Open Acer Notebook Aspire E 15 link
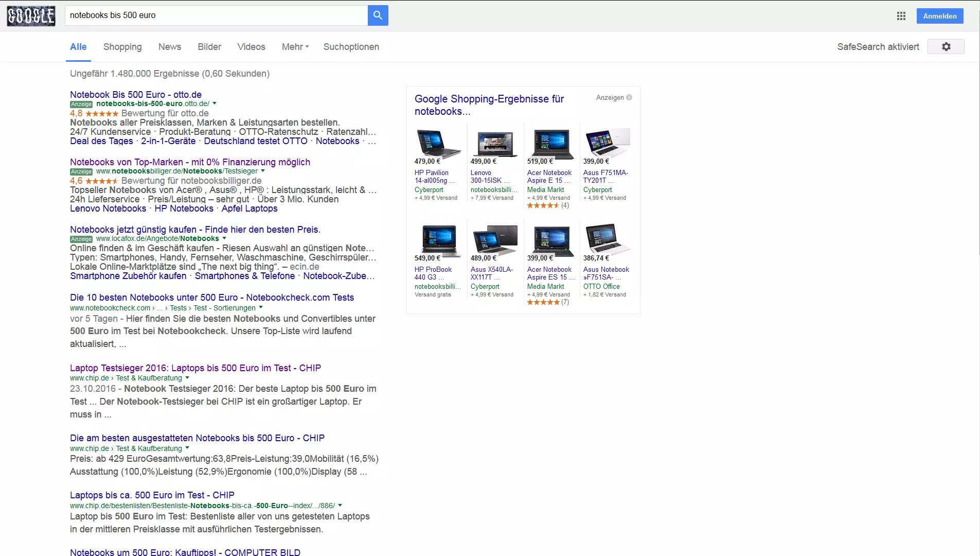 [x=549, y=177]
